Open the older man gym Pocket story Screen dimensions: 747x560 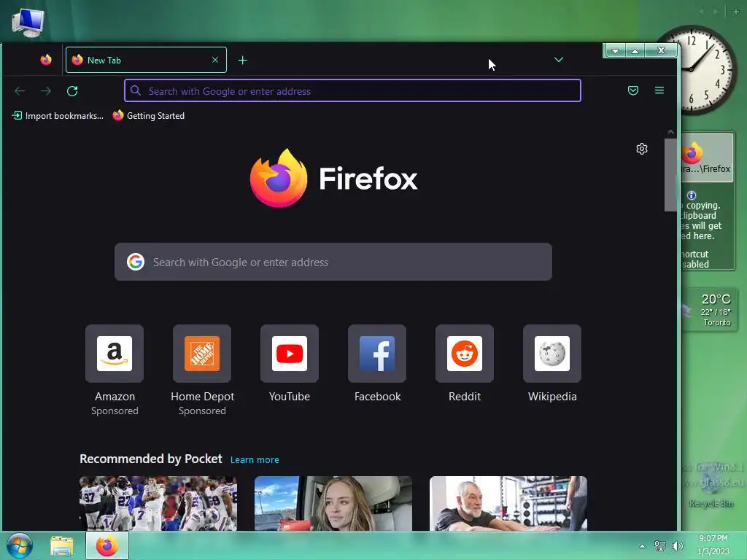pyautogui.click(x=508, y=503)
